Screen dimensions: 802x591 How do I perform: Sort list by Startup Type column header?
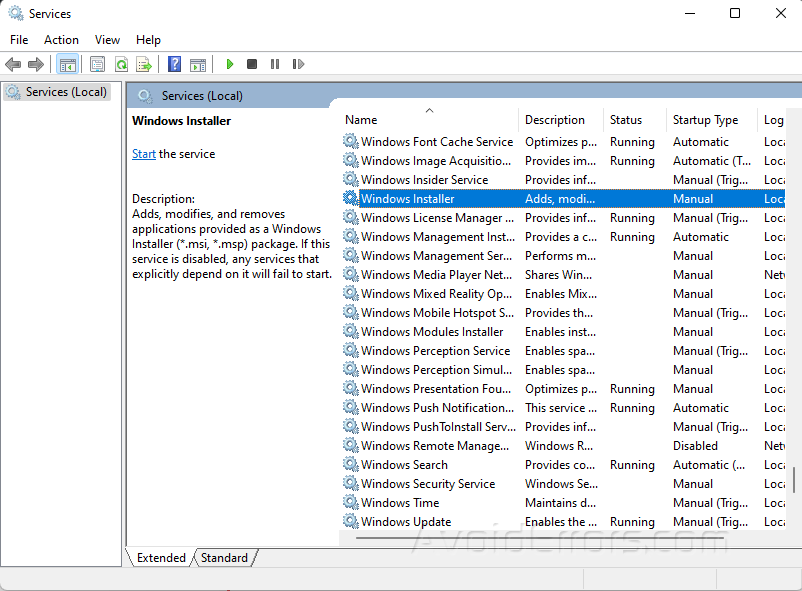tap(705, 120)
